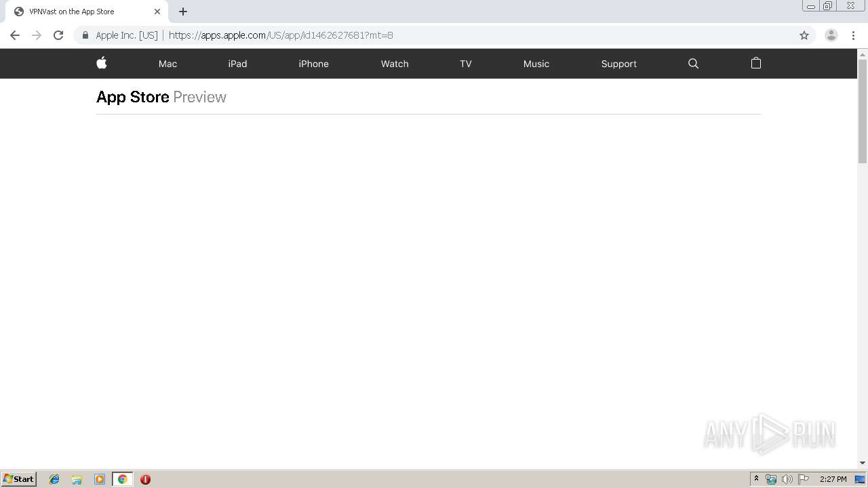868x488 pixels.
Task: Click the Apple logo in navigation bar
Action: pyautogui.click(x=102, y=63)
